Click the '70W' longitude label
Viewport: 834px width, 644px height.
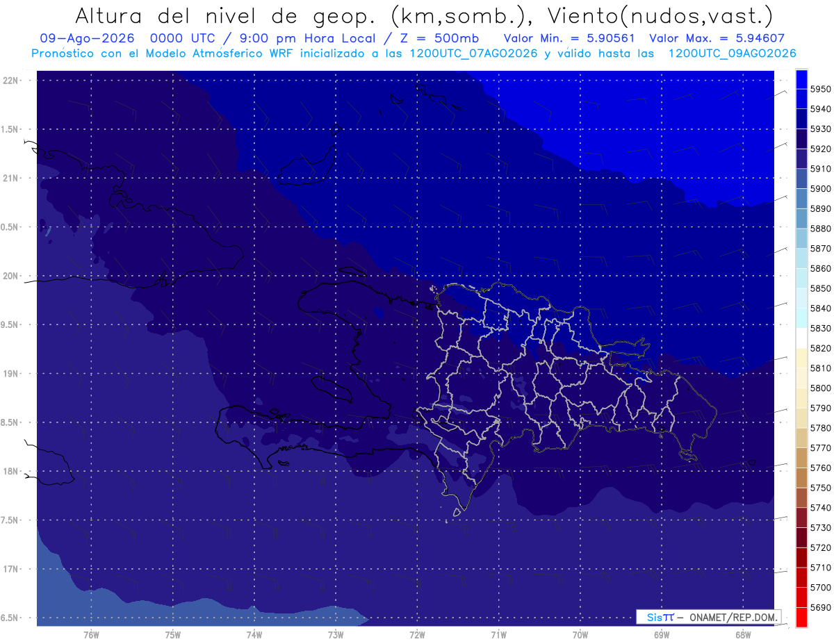[580, 634]
